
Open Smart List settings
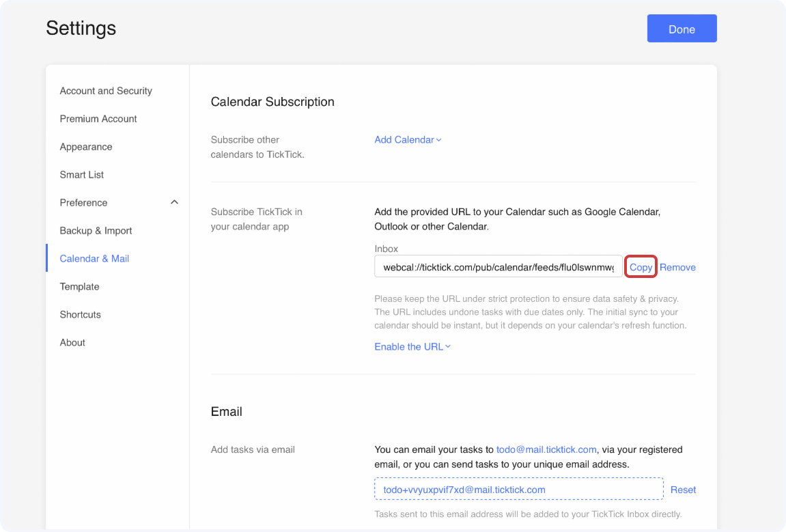pos(82,175)
